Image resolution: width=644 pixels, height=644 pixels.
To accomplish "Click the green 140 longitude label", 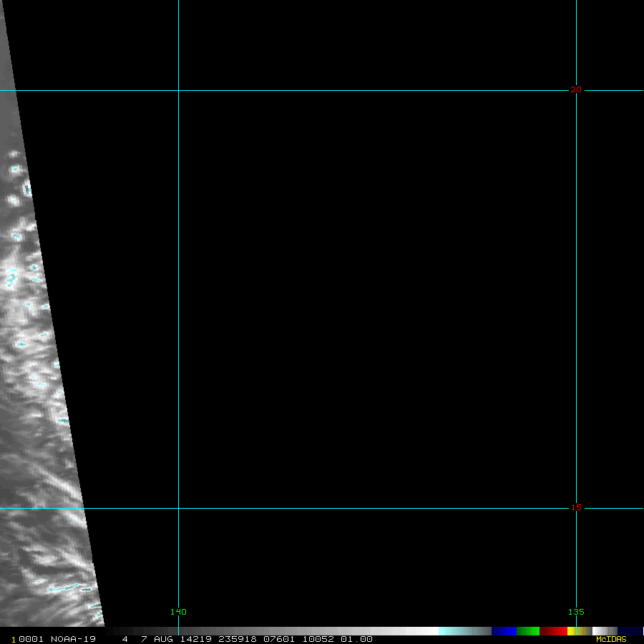I will pos(178,612).
